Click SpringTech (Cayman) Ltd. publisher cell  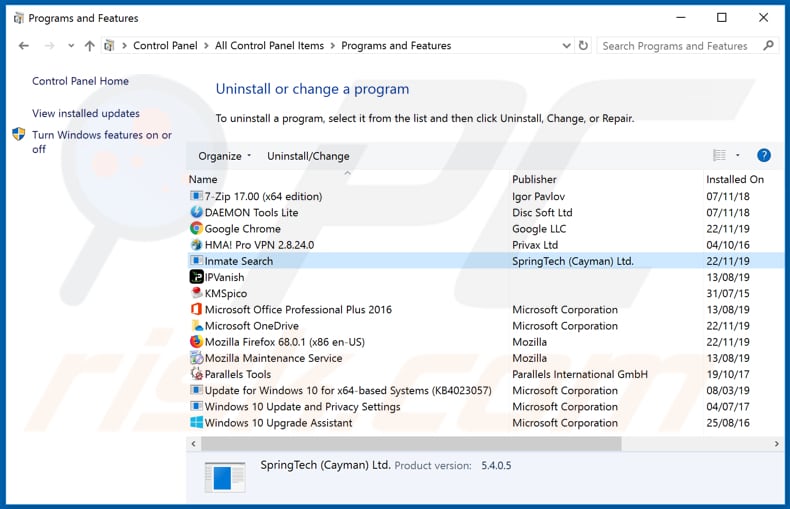[x=573, y=261]
